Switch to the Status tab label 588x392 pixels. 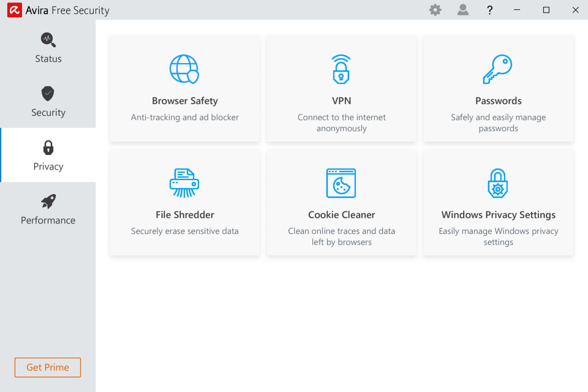(48, 59)
